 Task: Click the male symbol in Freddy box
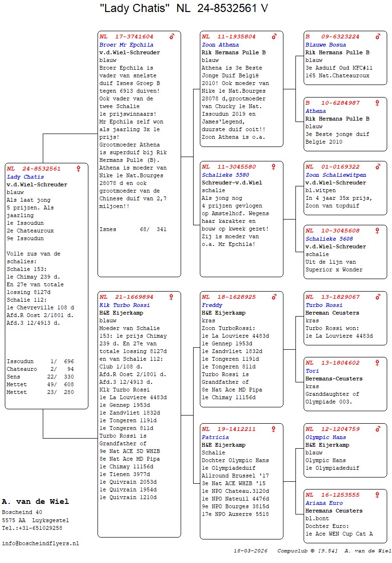coord(274,297)
